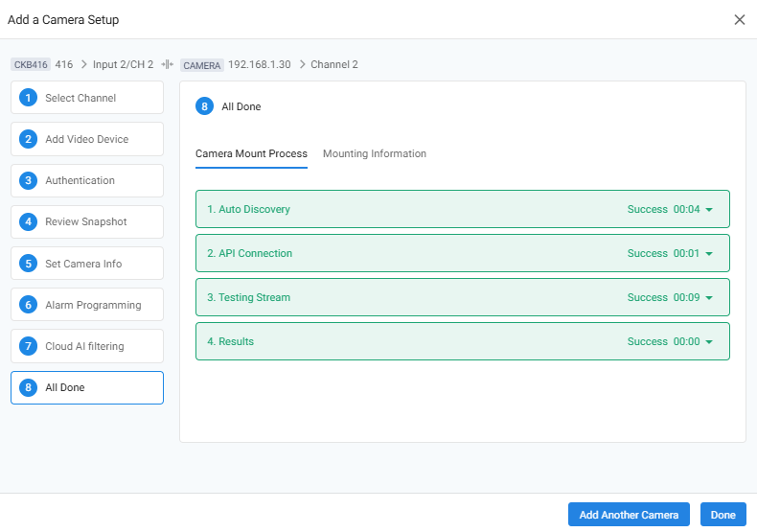Click the Add Another Camera button
Viewport: 757px width, 532px height.
[629, 515]
